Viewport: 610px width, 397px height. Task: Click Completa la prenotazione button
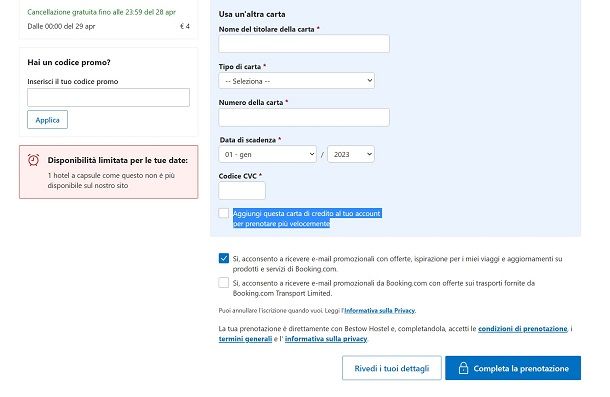(513, 368)
